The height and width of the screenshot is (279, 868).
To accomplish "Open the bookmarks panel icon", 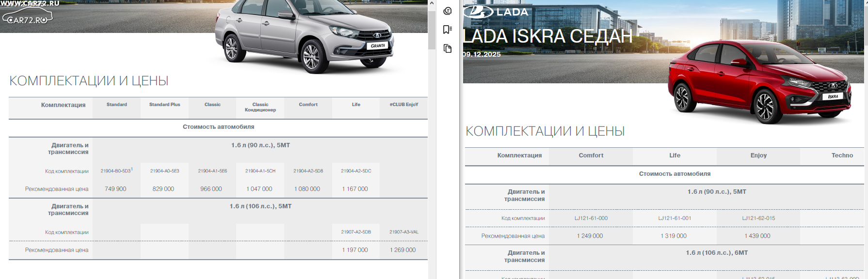I will [x=447, y=30].
